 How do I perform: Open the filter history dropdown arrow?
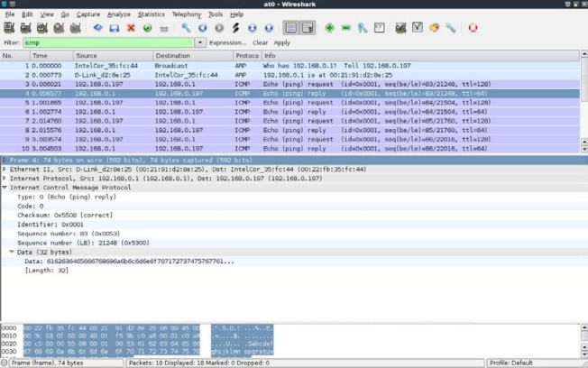200,42
